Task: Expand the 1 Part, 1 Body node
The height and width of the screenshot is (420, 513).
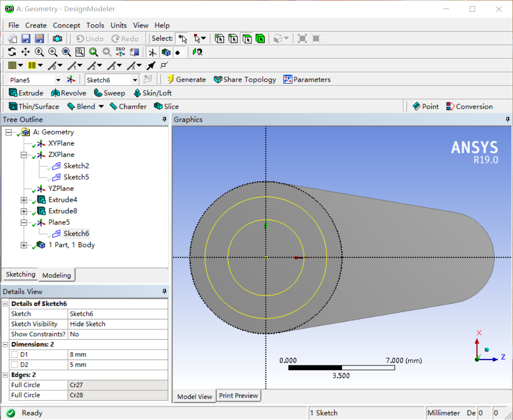Action: click(x=24, y=245)
